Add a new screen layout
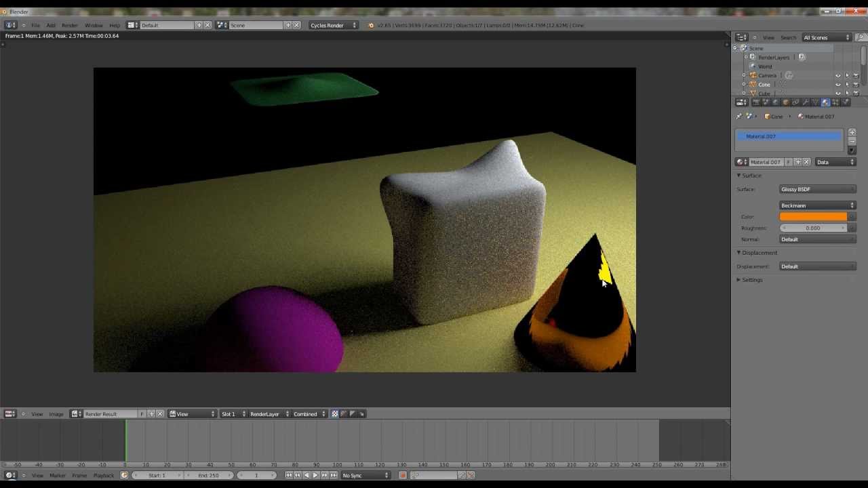868x488 pixels. [x=199, y=25]
